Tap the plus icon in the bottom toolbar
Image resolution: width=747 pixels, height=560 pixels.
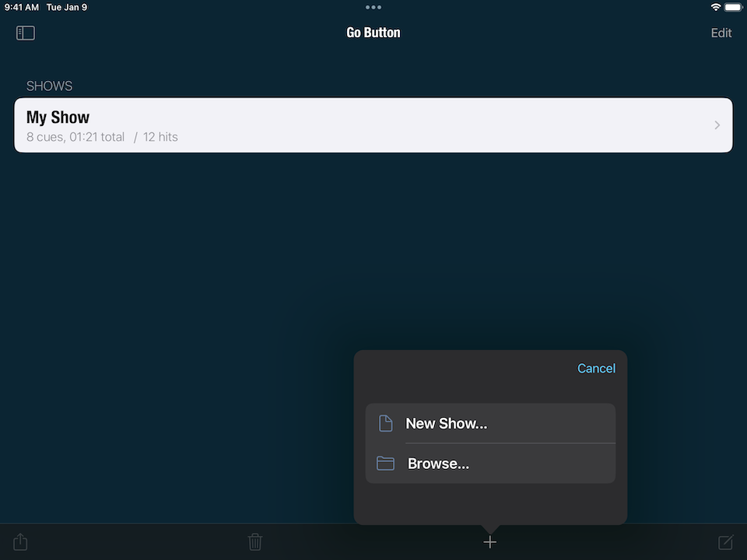[489, 542]
